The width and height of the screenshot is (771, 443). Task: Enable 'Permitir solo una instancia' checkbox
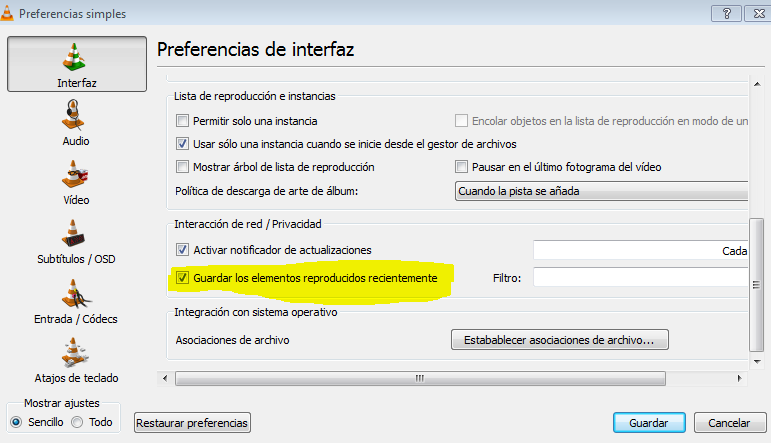182,121
